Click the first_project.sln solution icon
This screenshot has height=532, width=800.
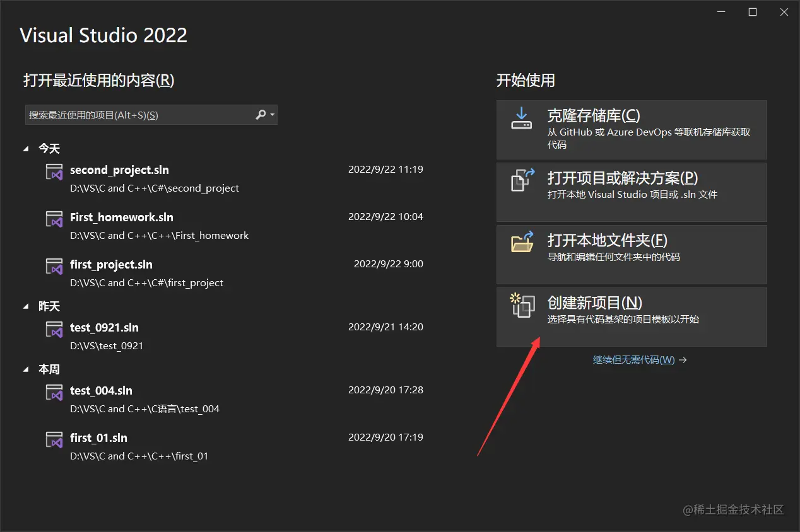54,266
